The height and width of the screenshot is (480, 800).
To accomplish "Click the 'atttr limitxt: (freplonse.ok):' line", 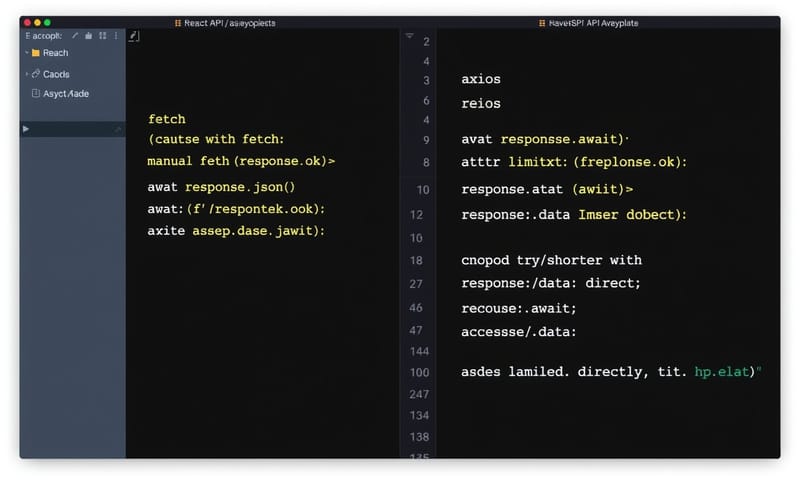I will [x=574, y=162].
